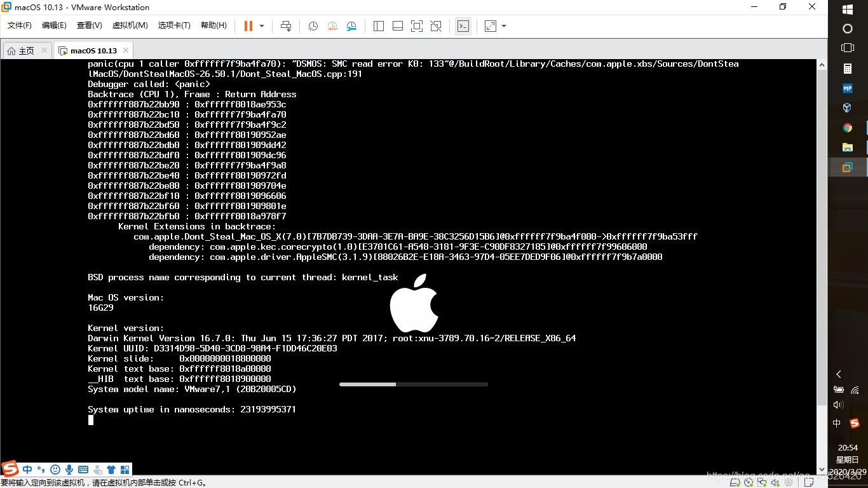Open the 查看(V) menu

[90, 25]
